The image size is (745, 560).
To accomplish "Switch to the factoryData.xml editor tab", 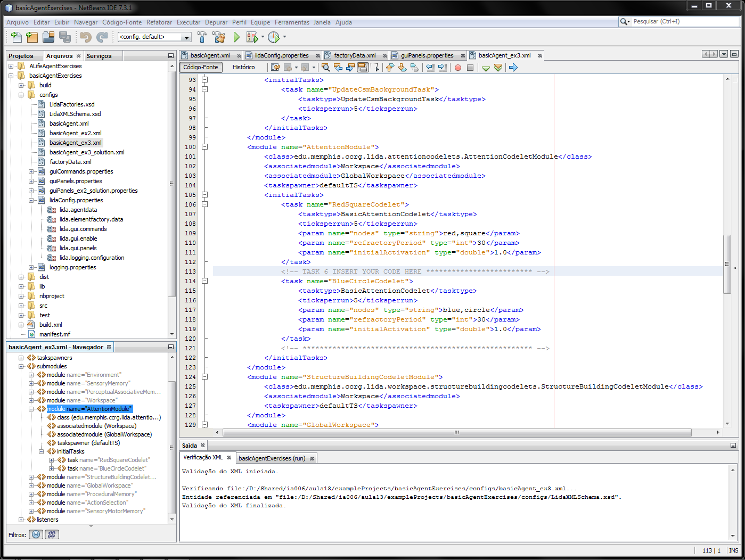I will point(355,55).
